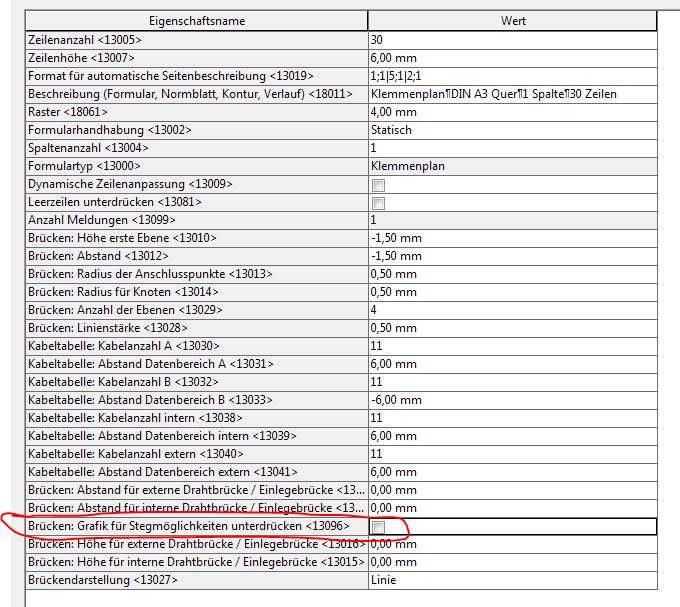Edit Zeilenhöhe <13007> value field
Image resolution: width=680 pixels, height=607 pixels.
[513, 58]
